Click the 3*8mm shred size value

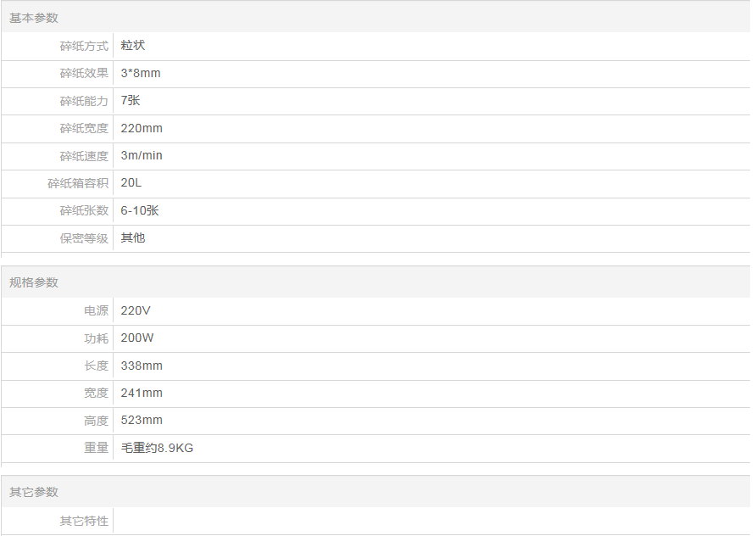pos(141,73)
